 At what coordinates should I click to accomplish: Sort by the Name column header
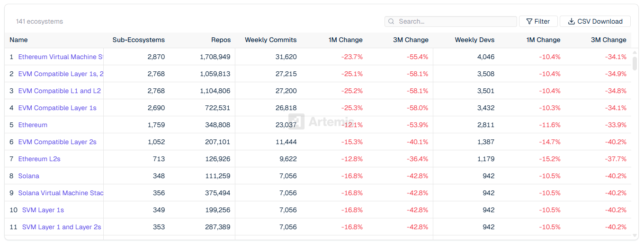pos(18,40)
